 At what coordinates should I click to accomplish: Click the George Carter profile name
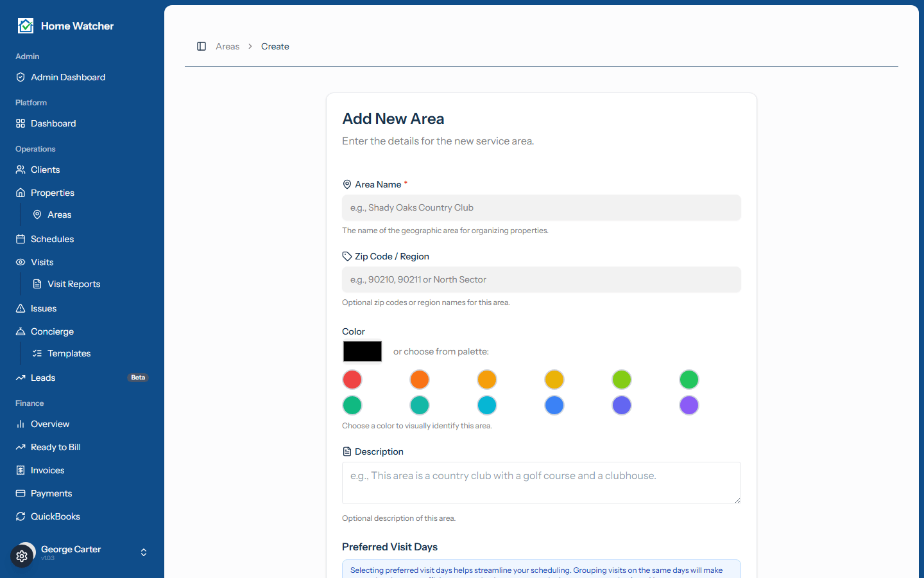[71, 549]
